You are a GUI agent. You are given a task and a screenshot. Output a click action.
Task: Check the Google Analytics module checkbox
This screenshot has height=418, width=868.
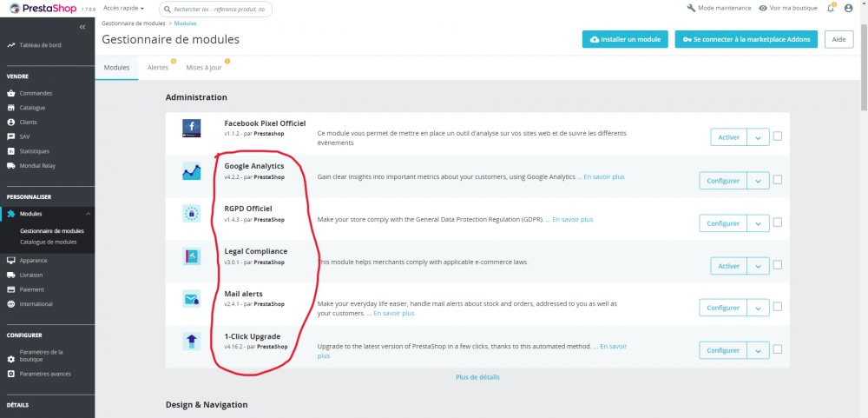778,180
